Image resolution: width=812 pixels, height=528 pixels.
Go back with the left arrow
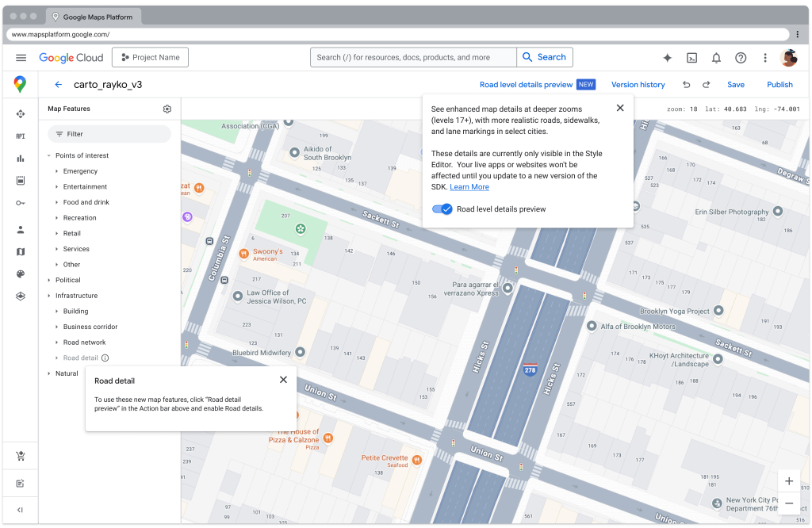pos(59,84)
